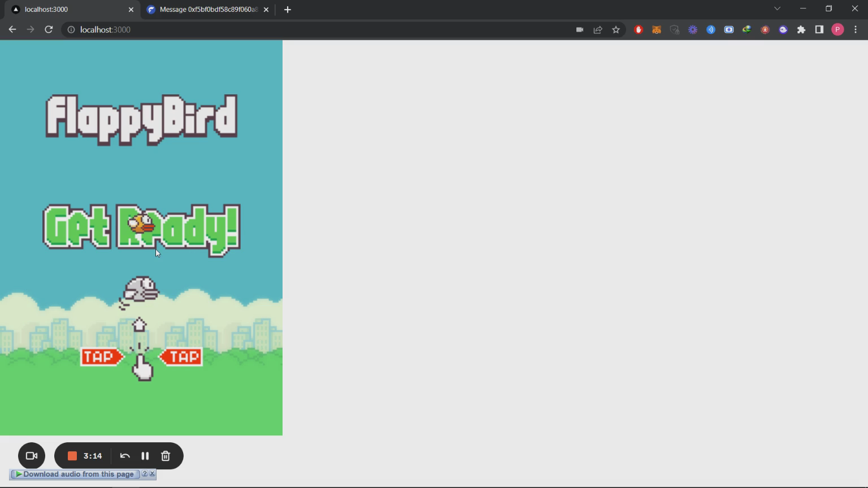
Task: Close the localhost:3000 tab
Action: [131, 10]
